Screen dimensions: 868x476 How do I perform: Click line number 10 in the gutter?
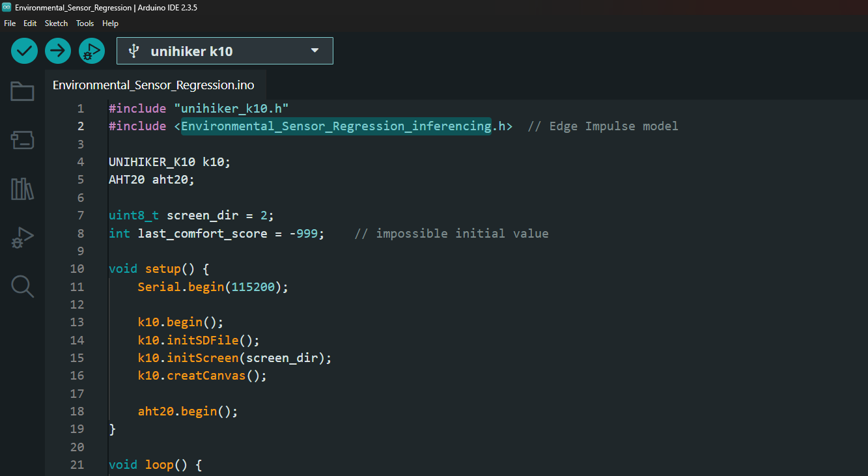[x=77, y=268]
